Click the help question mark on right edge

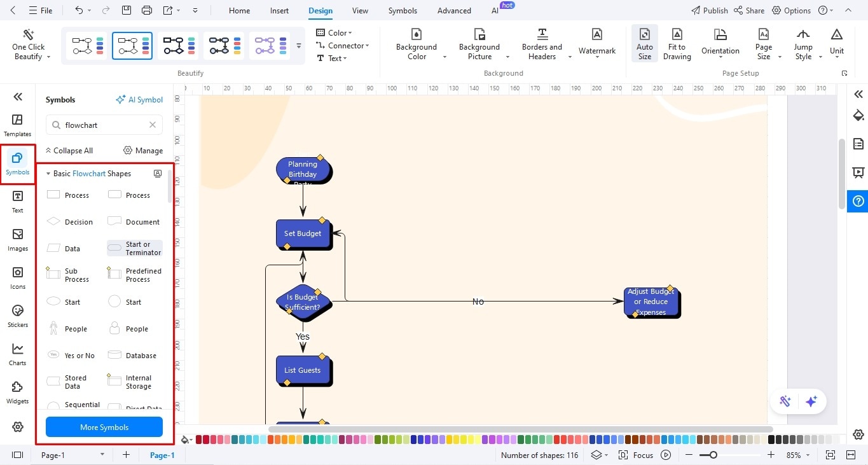tap(858, 202)
